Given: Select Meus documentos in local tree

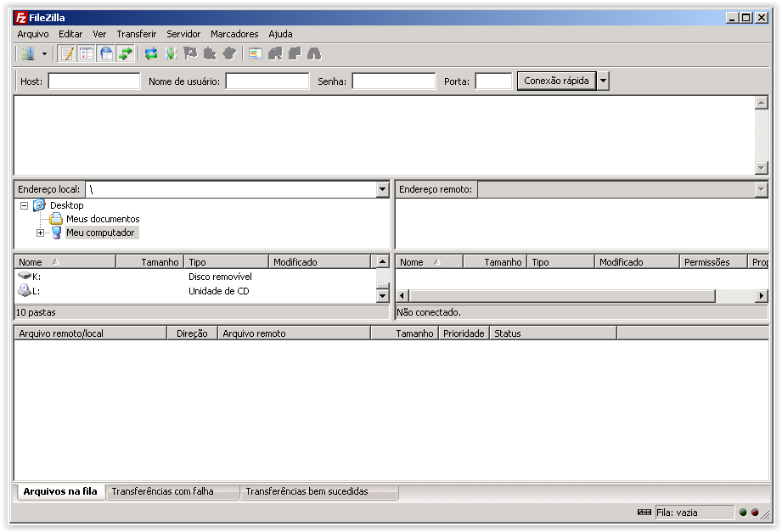Looking at the screenshot, I should click(x=103, y=219).
